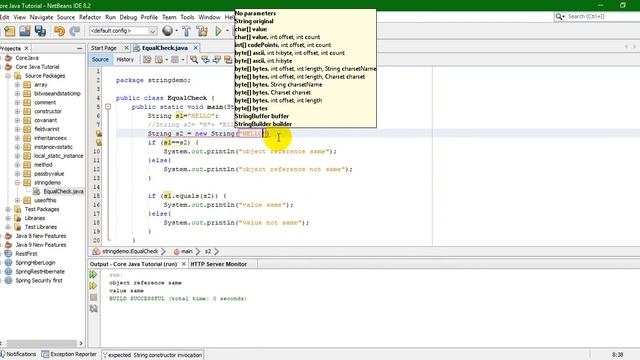Click the New Project toolbar icon

9,31
